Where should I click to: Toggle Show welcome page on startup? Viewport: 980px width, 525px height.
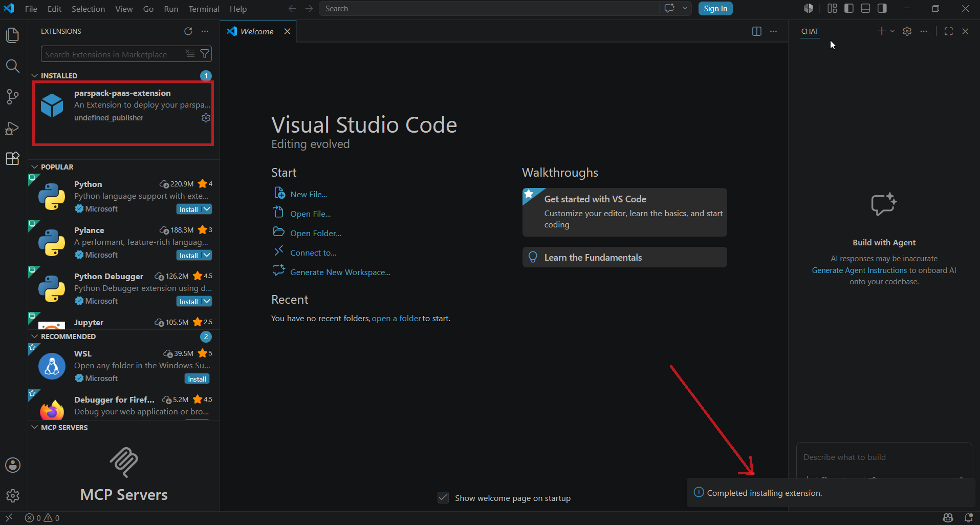click(x=443, y=498)
